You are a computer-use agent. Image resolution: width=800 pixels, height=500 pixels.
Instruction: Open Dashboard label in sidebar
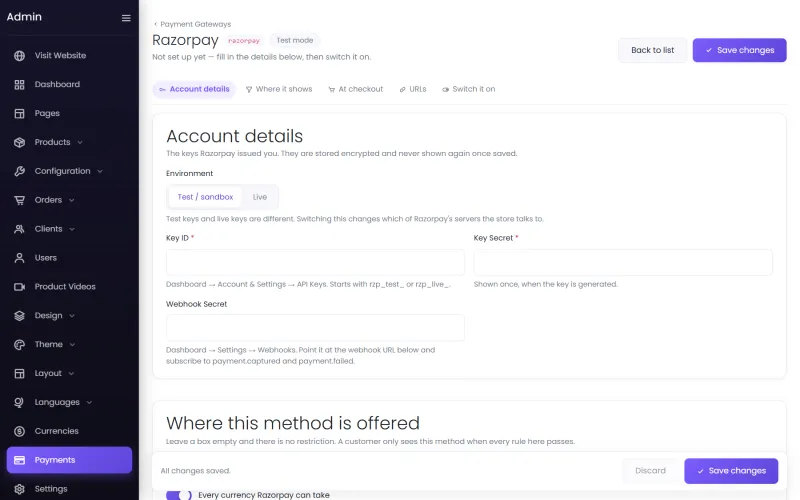point(57,85)
